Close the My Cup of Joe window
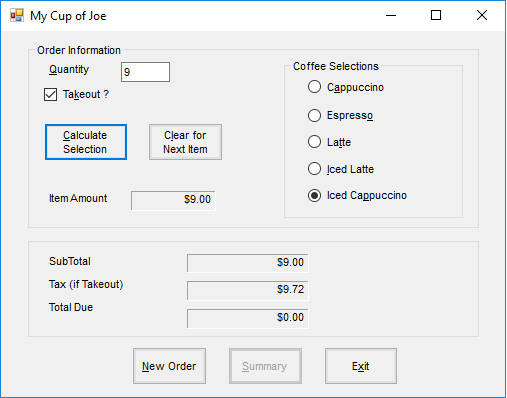The height and width of the screenshot is (398, 507). 482,15
